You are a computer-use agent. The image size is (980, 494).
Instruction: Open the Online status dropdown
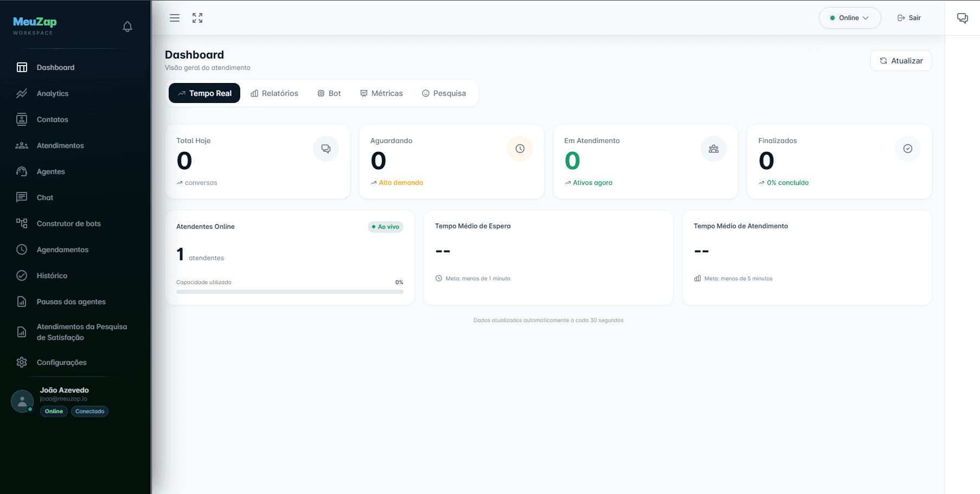pyautogui.click(x=849, y=17)
